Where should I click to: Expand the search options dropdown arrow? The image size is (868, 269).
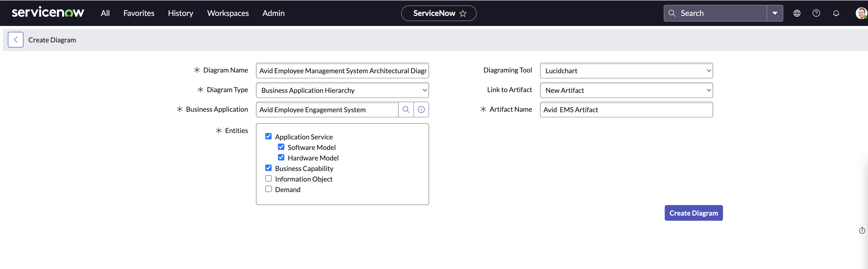(775, 13)
